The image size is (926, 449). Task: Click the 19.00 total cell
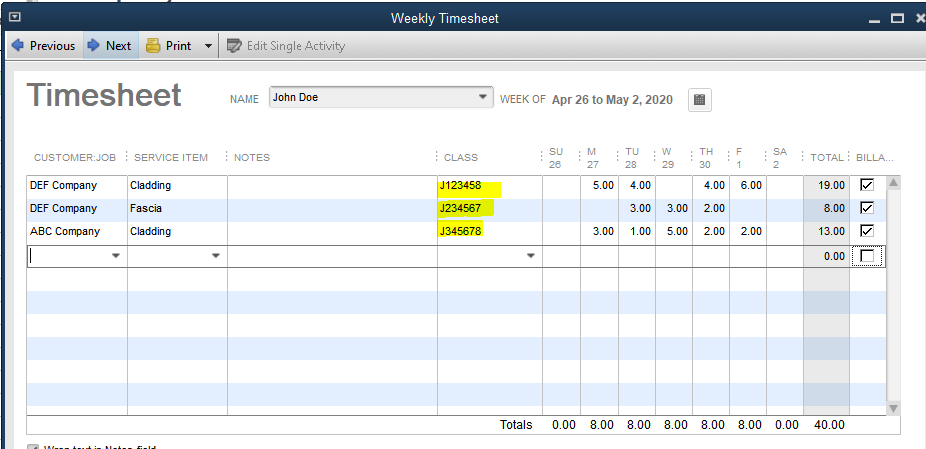tap(826, 186)
